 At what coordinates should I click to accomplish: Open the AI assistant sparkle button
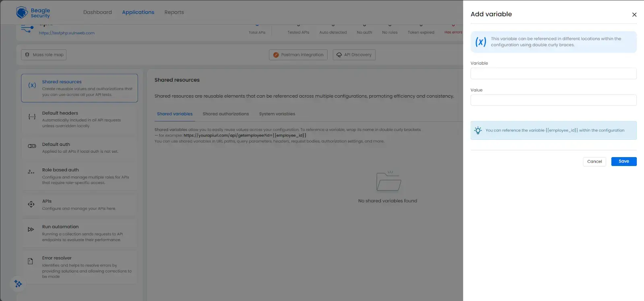click(18, 284)
